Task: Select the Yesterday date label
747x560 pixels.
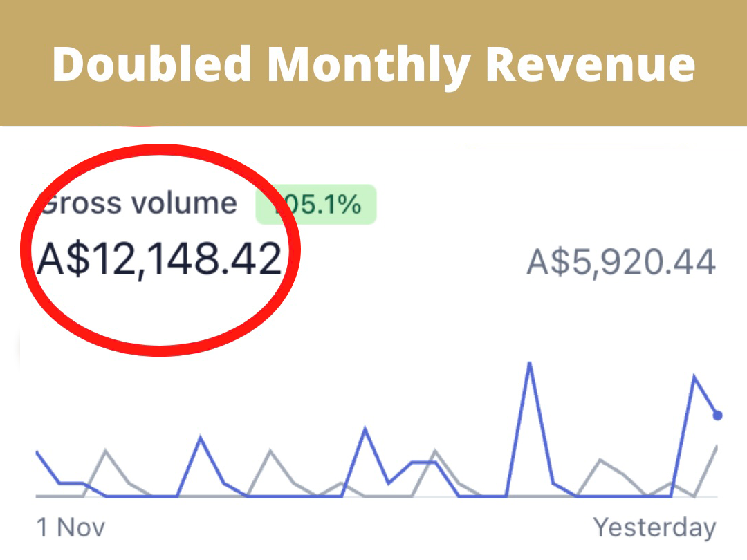Action: (x=654, y=528)
